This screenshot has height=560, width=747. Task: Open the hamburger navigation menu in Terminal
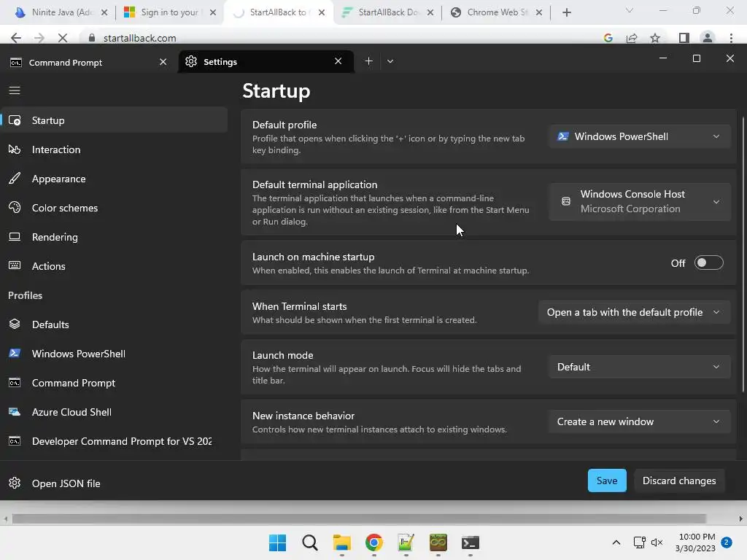(15, 90)
